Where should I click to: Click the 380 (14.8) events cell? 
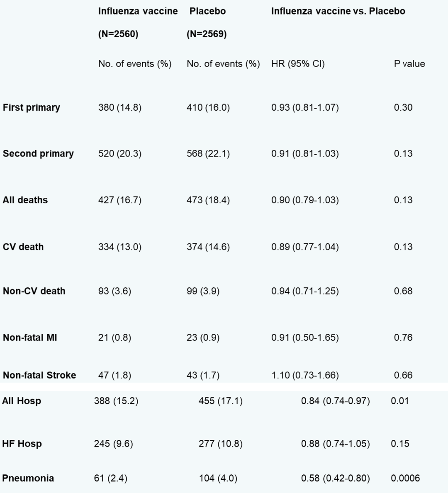[x=119, y=107]
